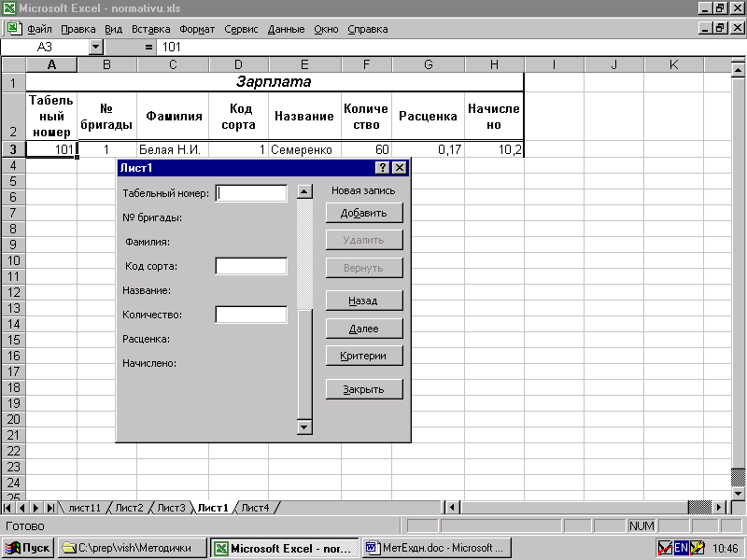Click the Excel workbook icon in menu bar
The image size is (747, 560).
click(x=14, y=28)
